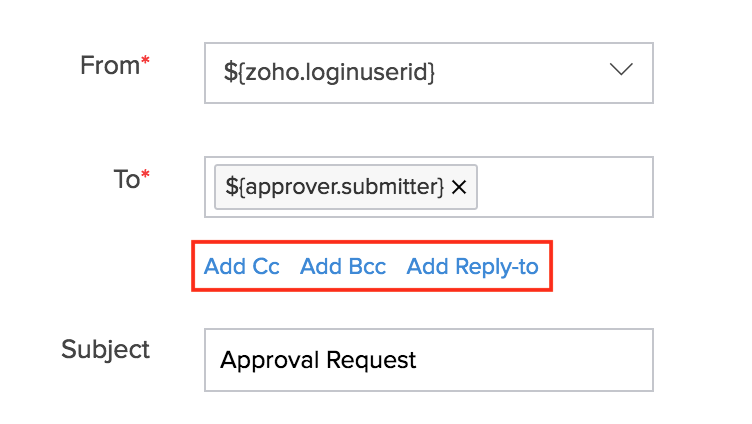Click the Add Reply-to link
This screenshot has width=752, height=424.
pyautogui.click(x=472, y=267)
